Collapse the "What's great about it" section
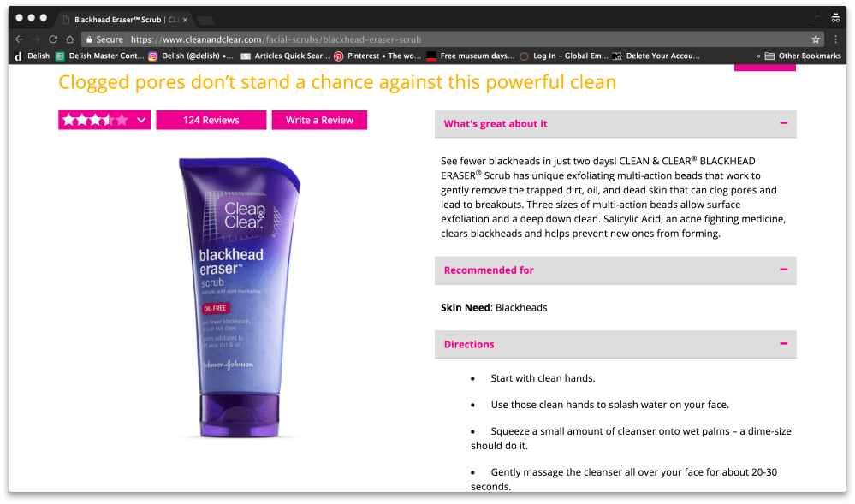Screen dimensions: 855x504 click(x=784, y=123)
